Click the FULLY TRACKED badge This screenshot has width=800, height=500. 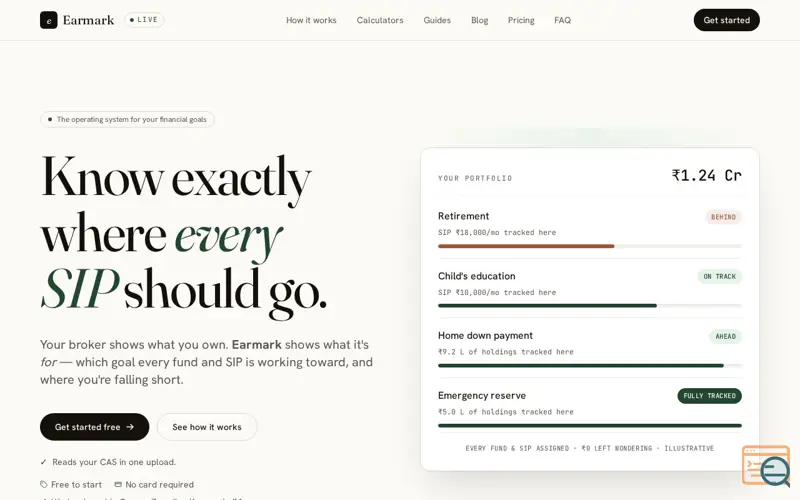[x=709, y=396]
